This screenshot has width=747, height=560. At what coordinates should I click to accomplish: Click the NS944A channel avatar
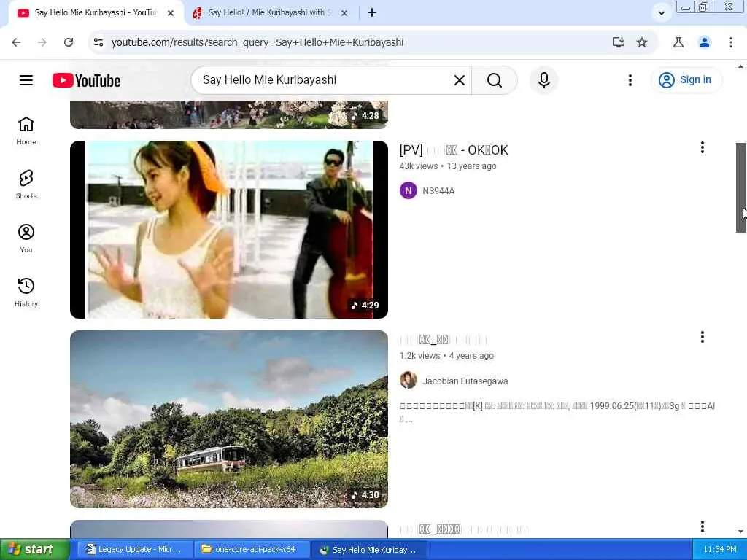click(x=409, y=190)
